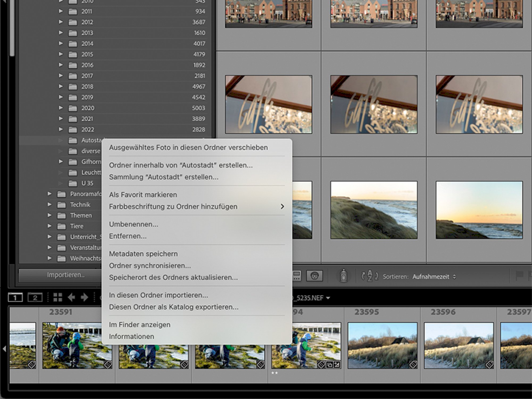Click the crop badge on the two-star filmstrip photo
Image resolution: width=532 pixels, height=399 pixels.
point(329,365)
